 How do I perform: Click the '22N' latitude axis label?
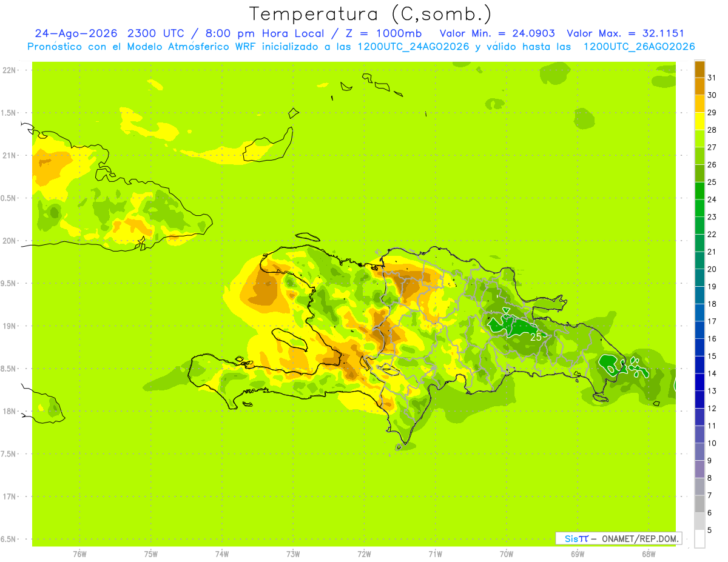click(9, 70)
